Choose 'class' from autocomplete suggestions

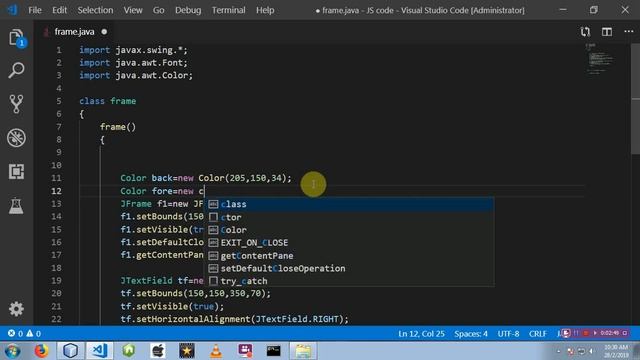pos(349,204)
